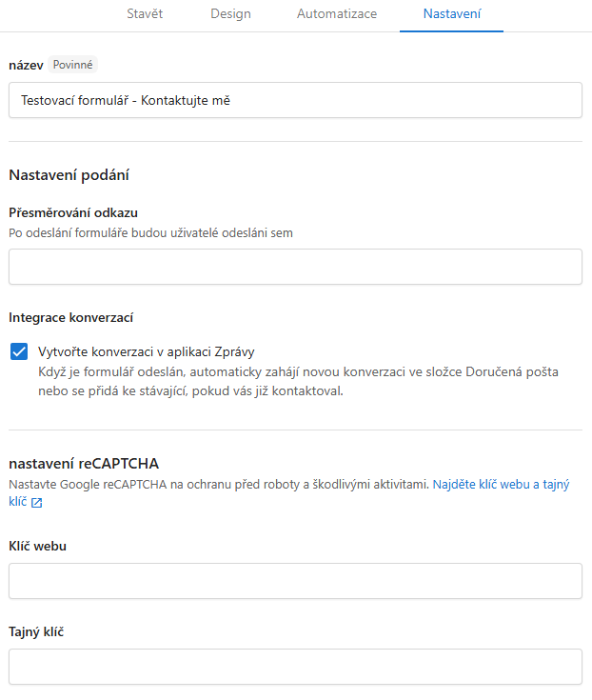Click the 'název' field label
The image size is (592, 700).
pyautogui.click(x=26, y=65)
